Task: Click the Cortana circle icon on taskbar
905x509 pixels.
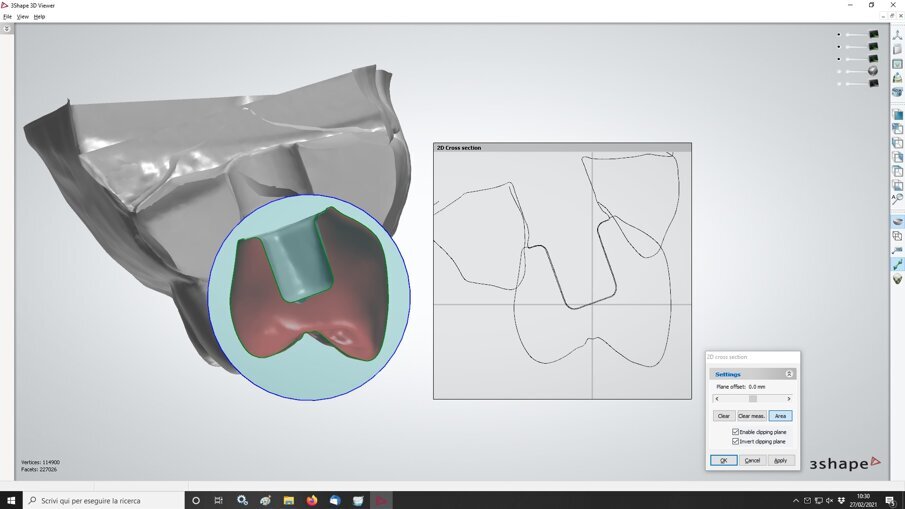Action: click(x=196, y=500)
